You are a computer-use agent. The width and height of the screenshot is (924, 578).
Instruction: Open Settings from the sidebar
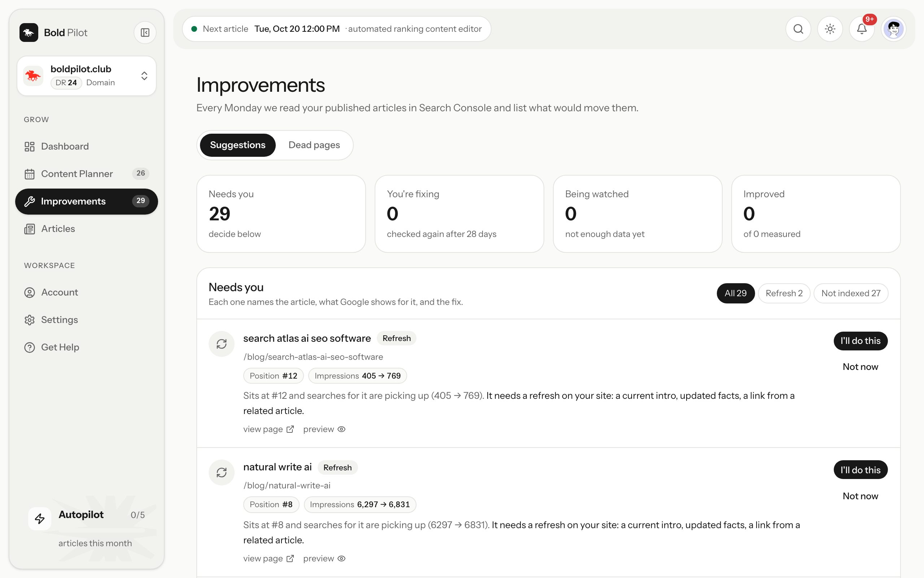(86, 320)
